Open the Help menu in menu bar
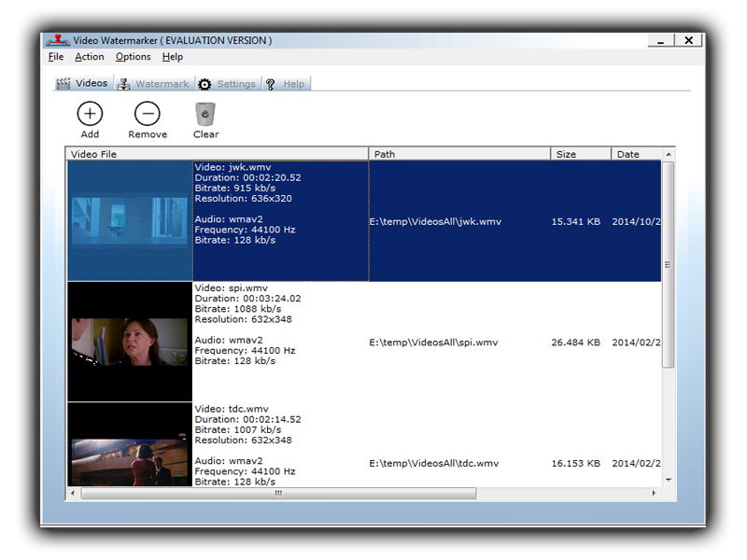 (x=173, y=57)
